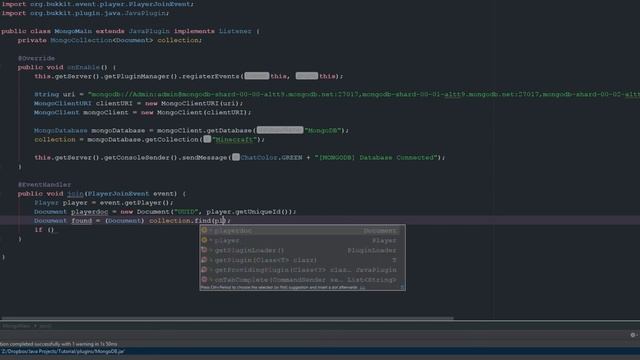640x360 pixels.
Task: Click the join method name in the code
Action: [x=75, y=193]
